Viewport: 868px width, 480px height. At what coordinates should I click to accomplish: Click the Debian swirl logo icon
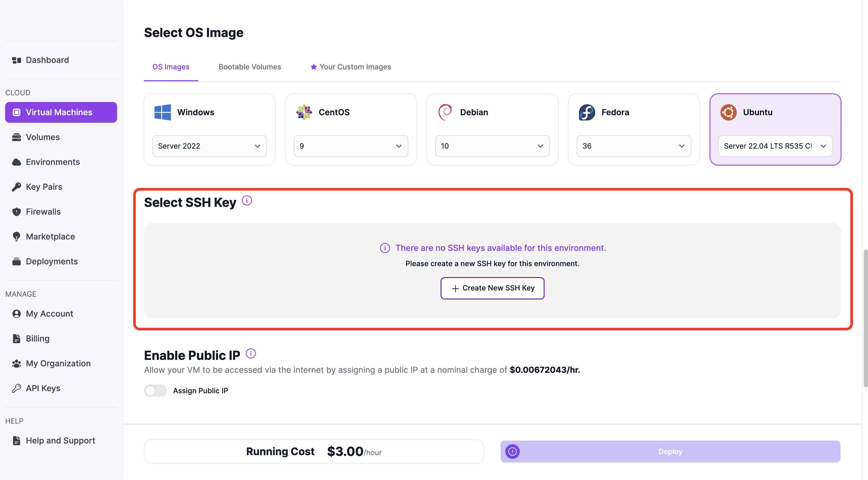click(445, 112)
